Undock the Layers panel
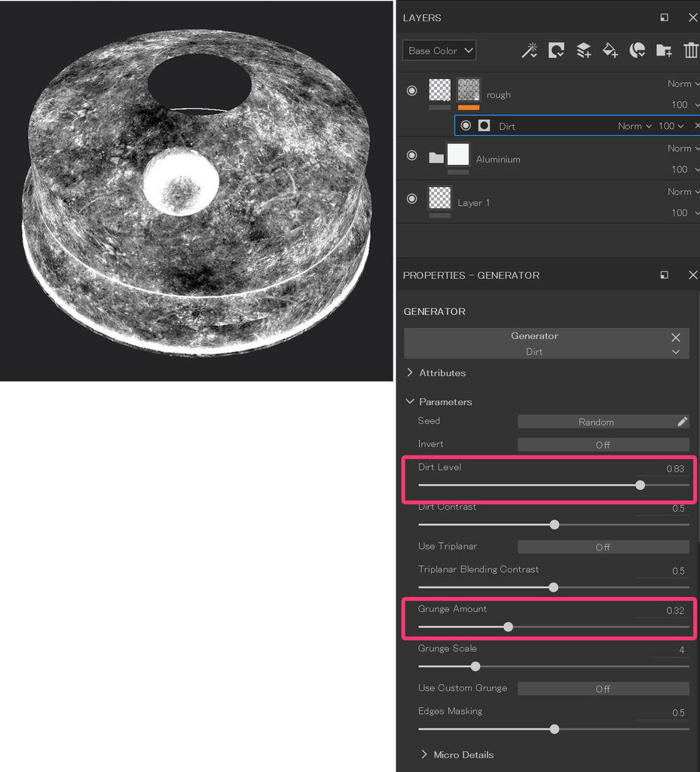Image resolution: width=700 pixels, height=772 pixels. coord(664,18)
